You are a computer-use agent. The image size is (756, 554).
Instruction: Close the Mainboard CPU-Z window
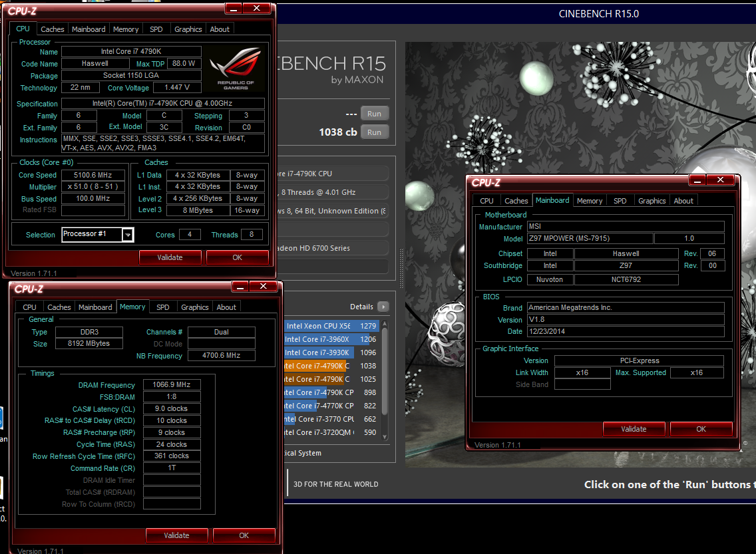click(720, 180)
